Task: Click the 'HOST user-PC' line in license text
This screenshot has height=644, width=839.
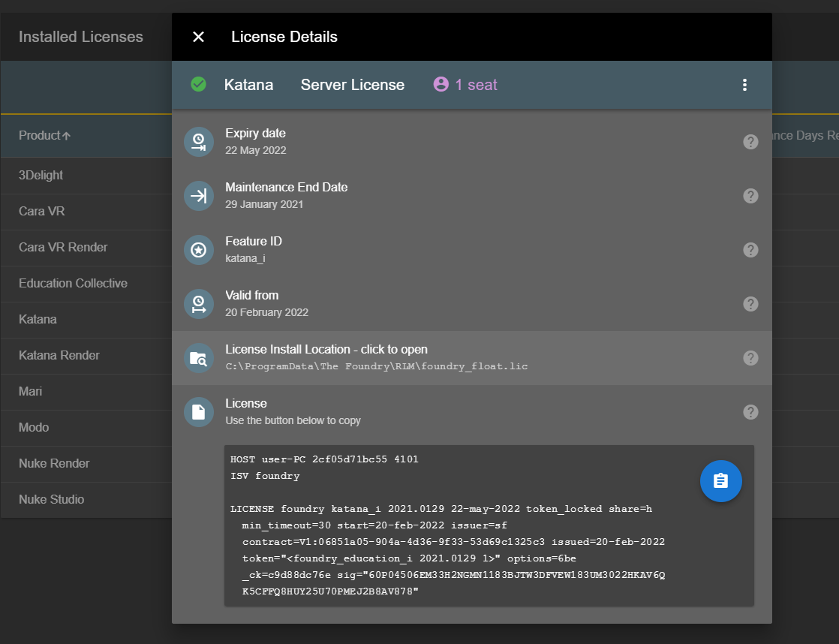Action: [x=324, y=459]
